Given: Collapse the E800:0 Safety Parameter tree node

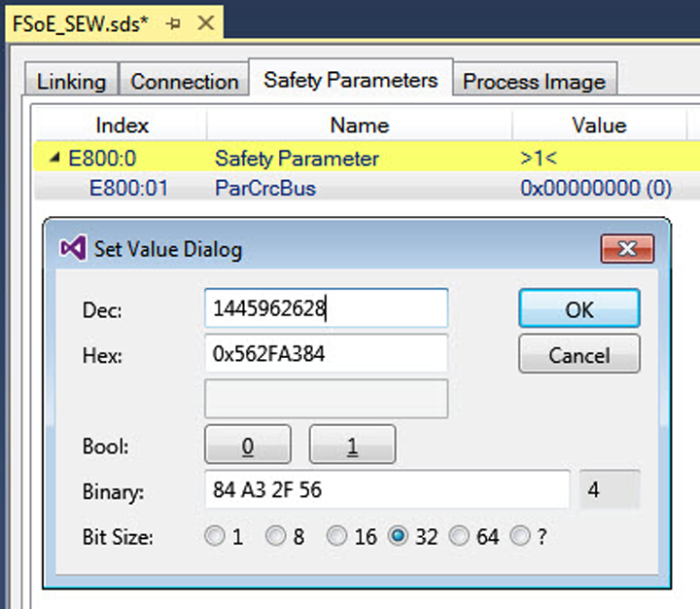Looking at the screenshot, I should [54, 158].
